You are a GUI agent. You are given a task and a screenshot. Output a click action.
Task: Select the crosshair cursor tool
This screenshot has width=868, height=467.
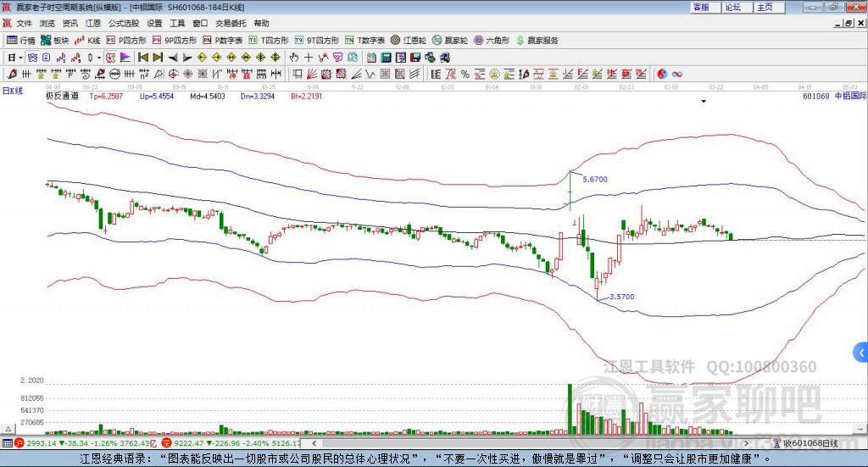tap(309, 58)
